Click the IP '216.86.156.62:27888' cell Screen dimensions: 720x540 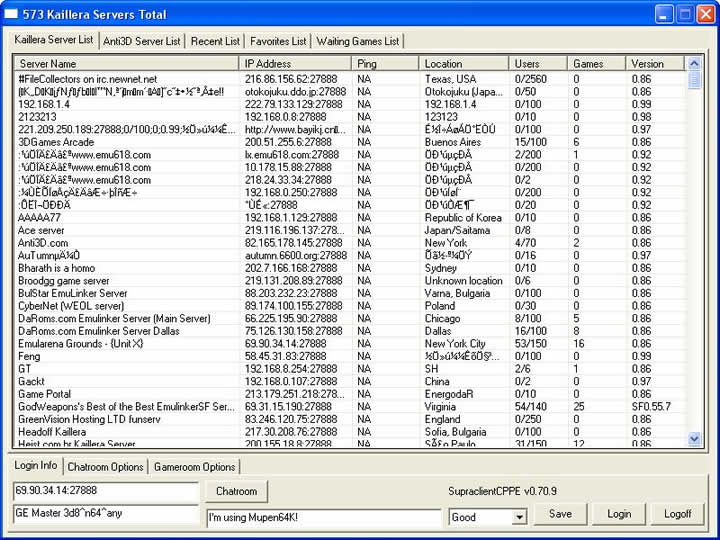(291, 79)
